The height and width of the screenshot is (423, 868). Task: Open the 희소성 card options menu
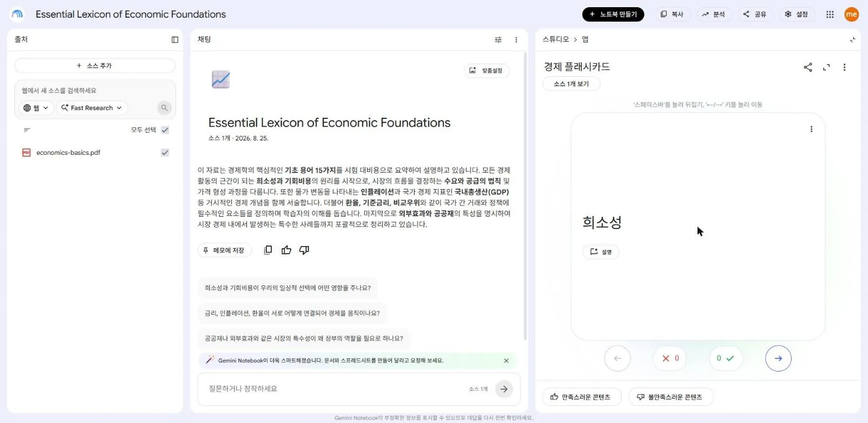pyautogui.click(x=812, y=129)
